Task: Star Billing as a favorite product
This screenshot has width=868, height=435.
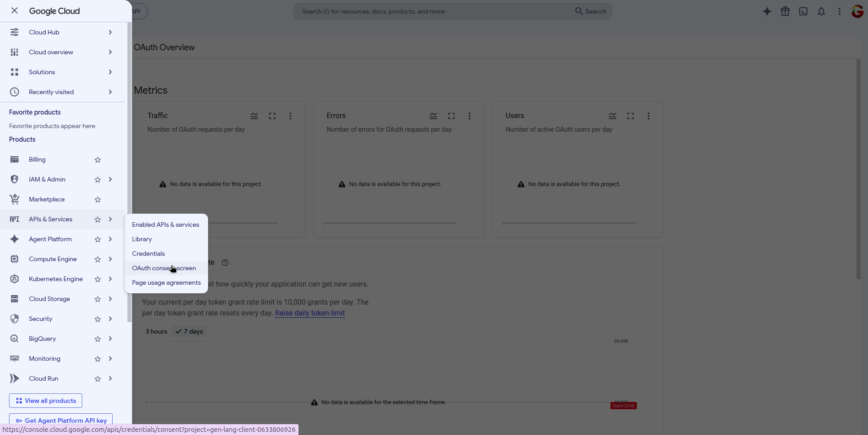Action: click(98, 159)
